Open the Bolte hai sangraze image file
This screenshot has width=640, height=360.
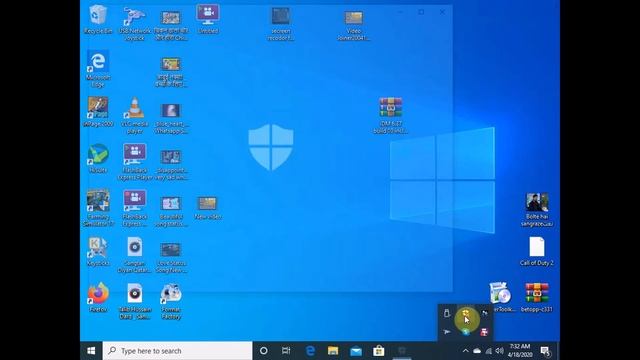pos(537,209)
